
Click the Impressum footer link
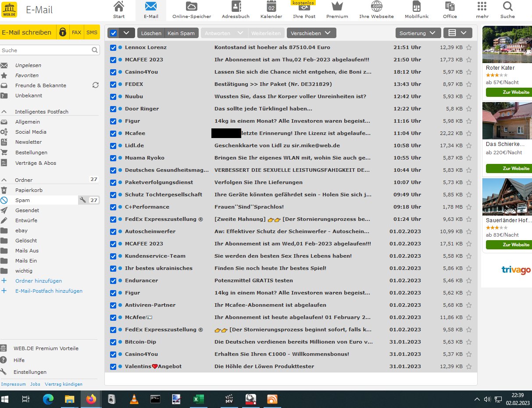click(14, 384)
